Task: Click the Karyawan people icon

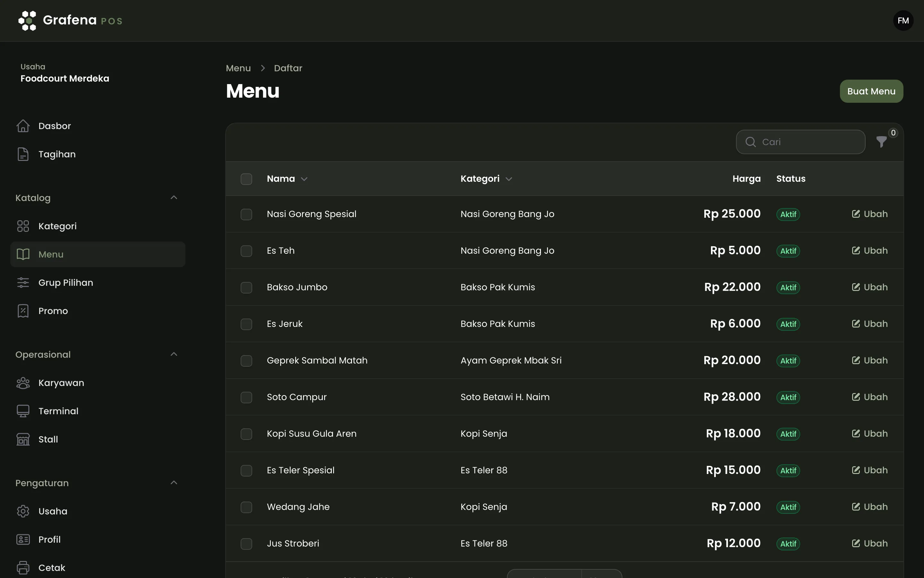Action: tap(23, 383)
